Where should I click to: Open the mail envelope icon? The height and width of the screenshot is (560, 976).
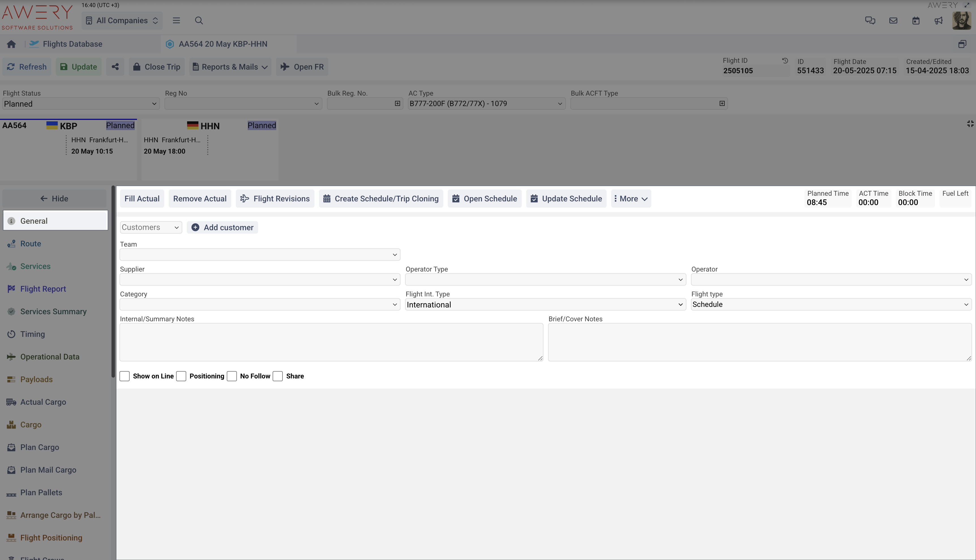click(x=893, y=21)
